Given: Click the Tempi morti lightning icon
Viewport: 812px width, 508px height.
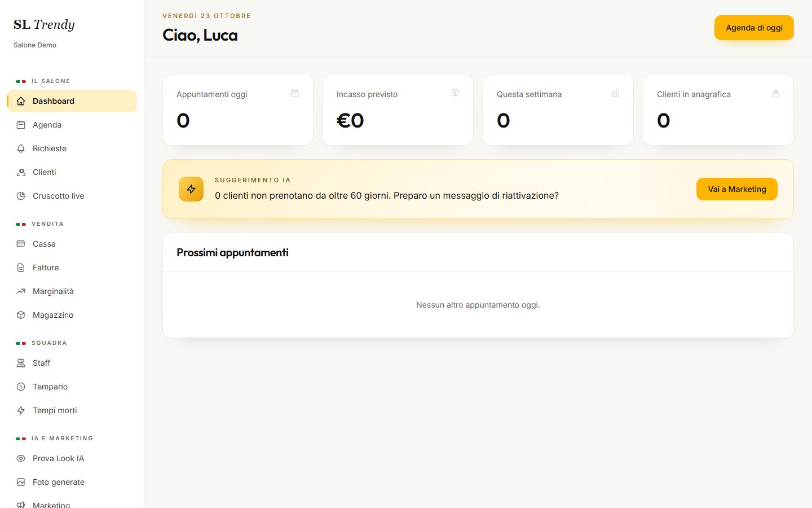Looking at the screenshot, I should 21,410.
